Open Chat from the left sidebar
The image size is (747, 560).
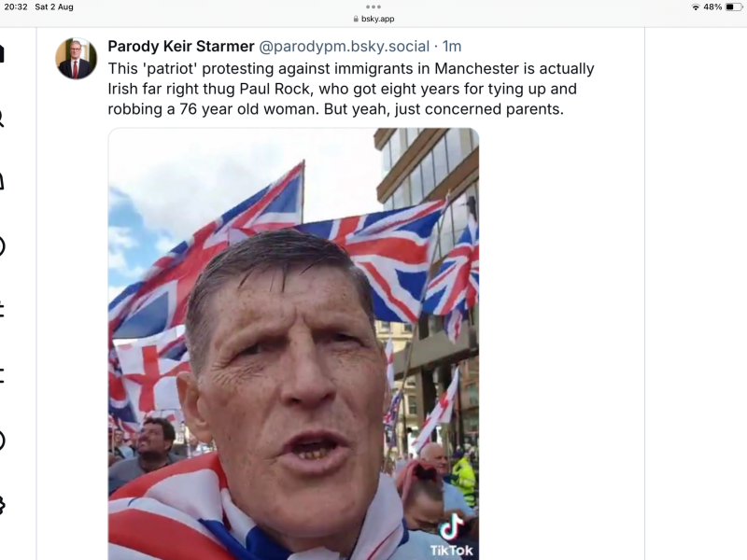click(2, 246)
